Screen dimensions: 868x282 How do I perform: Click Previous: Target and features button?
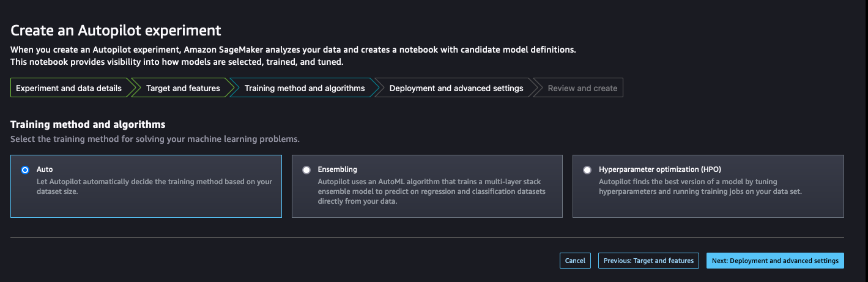(x=648, y=261)
